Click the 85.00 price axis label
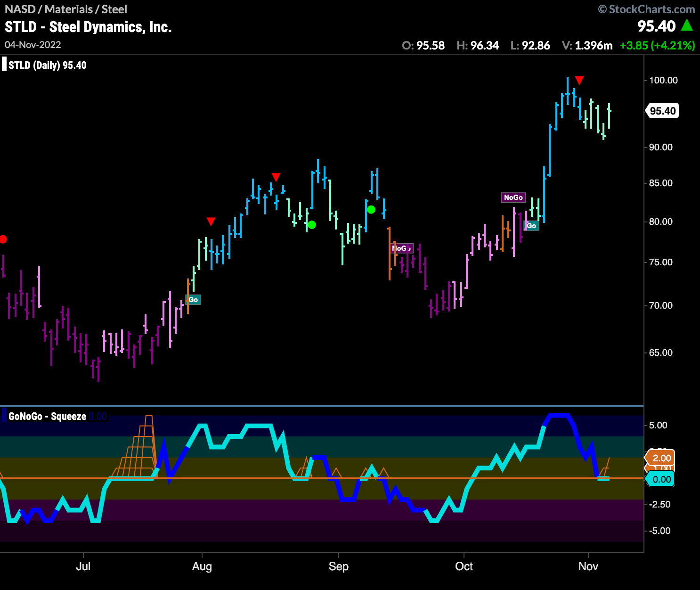The height and width of the screenshot is (590, 700). [x=661, y=183]
